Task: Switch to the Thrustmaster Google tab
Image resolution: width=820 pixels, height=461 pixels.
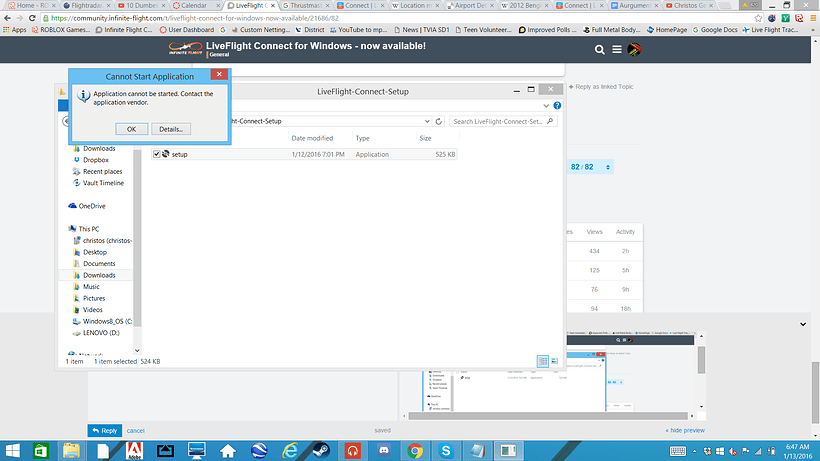Action: point(306,5)
